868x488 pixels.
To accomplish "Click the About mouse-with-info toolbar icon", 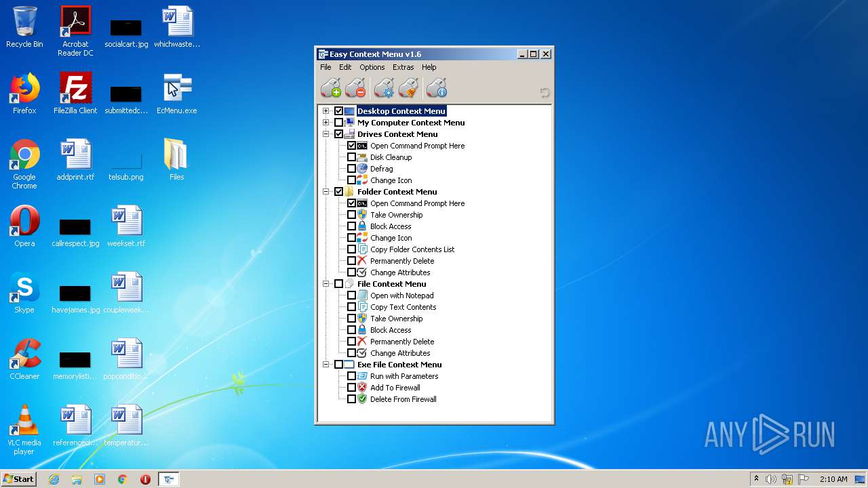I will 437,88.
